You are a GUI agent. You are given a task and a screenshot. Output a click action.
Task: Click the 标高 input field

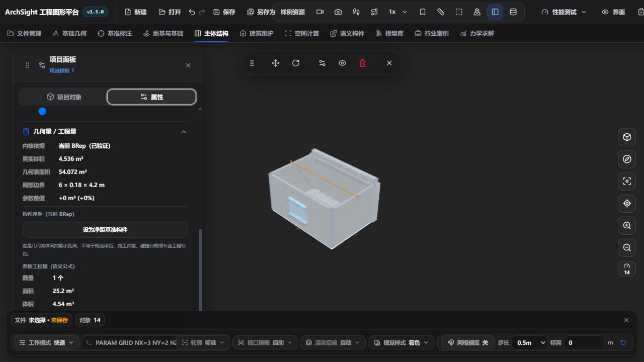click(x=584, y=342)
